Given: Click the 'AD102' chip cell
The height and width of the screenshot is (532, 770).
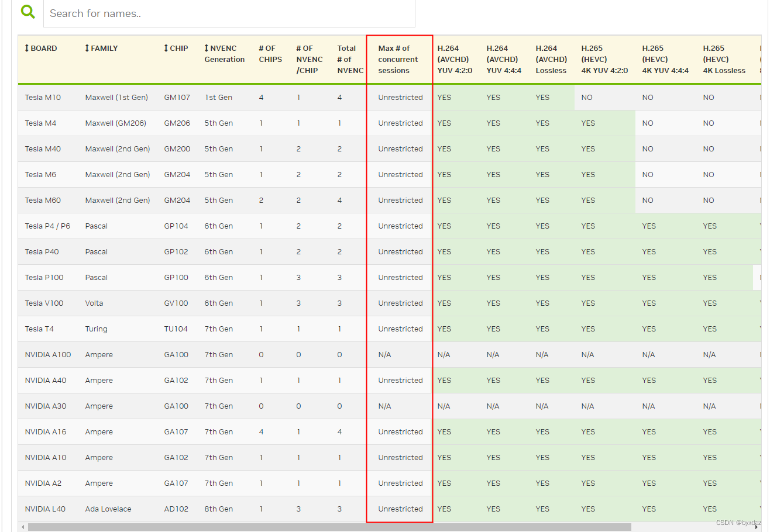Looking at the screenshot, I should [x=176, y=509].
